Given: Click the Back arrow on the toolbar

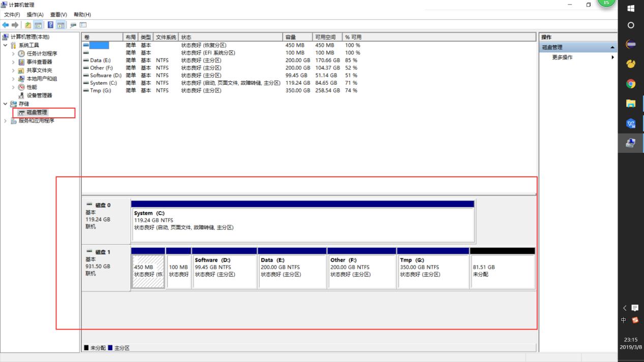Looking at the screenshot, I should 5,24.
